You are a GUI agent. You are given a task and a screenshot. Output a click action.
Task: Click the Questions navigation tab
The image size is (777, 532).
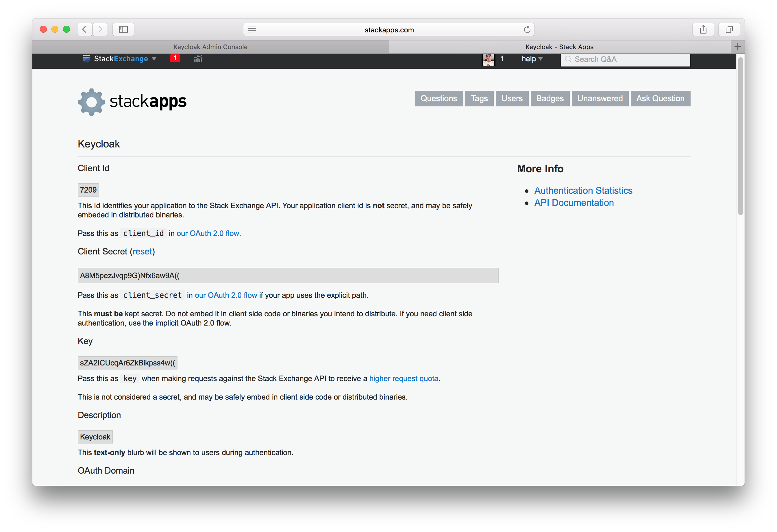(x=439, y=98)
